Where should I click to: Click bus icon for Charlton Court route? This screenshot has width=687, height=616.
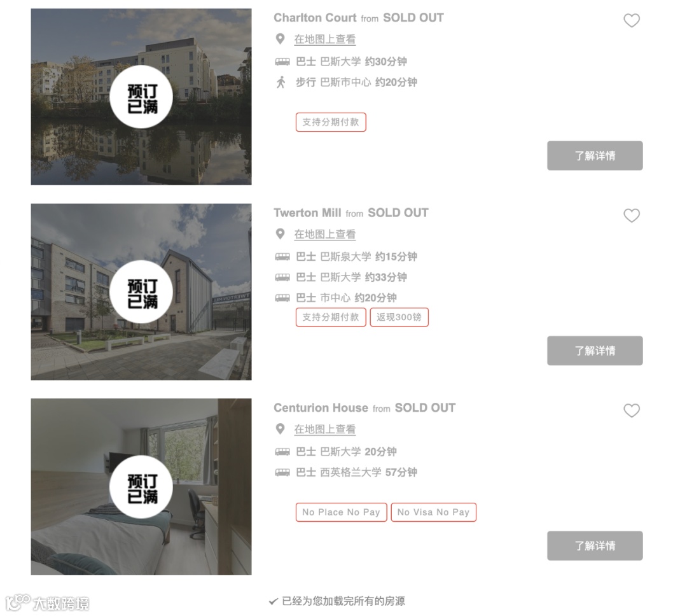coord(282,62)
